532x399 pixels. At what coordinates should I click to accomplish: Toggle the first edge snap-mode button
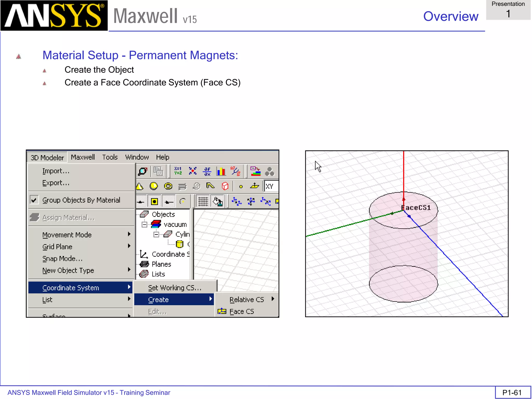click(x=141, y=202)
